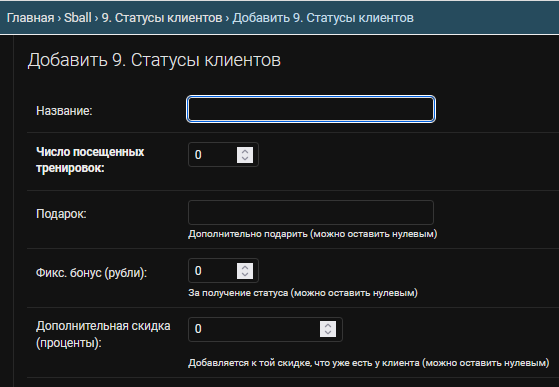Open 9. Статусы клиентов breadcrumb link
This screenshot has width=559, height=387.
(x=162, y=18)
